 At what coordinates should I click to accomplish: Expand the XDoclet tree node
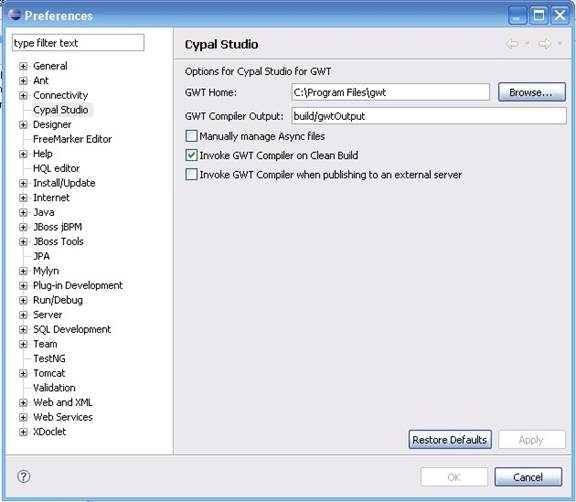pos(23,432)
